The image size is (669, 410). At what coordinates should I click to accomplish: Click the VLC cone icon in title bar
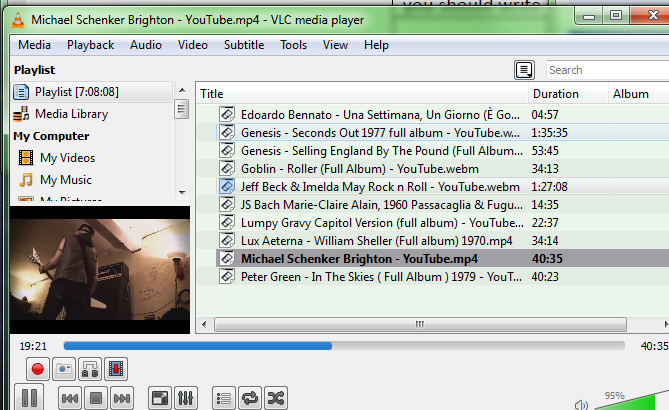click(17, 20)
